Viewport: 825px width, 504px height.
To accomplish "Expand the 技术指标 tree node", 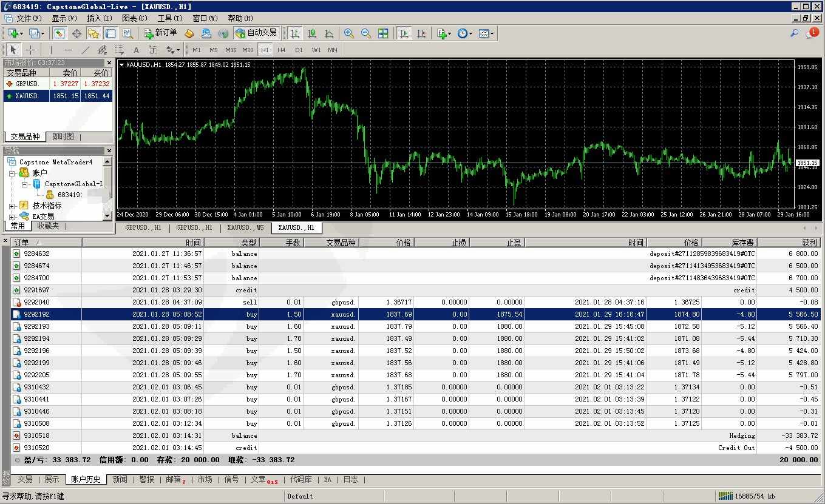I will tap(12, 206).
